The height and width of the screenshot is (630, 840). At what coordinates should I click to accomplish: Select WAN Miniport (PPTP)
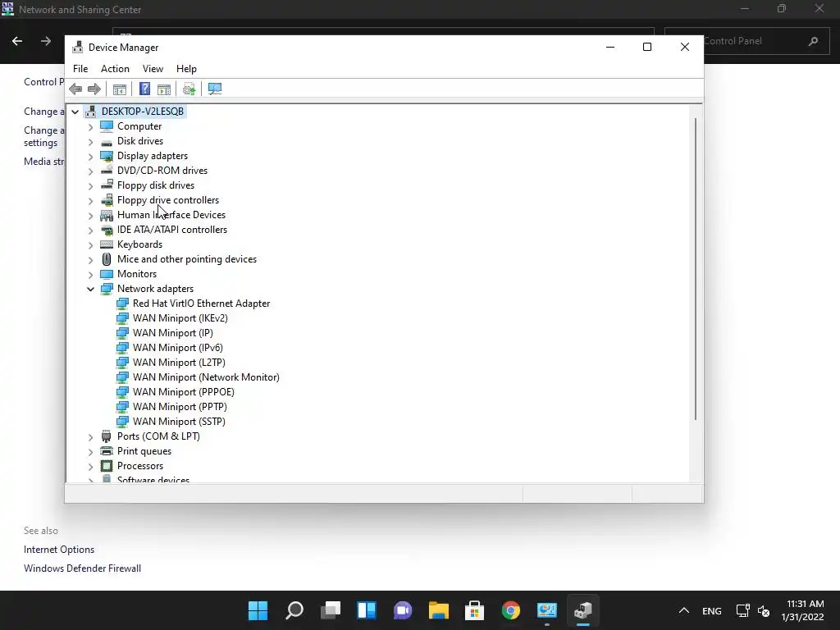[x=180, y=407]
